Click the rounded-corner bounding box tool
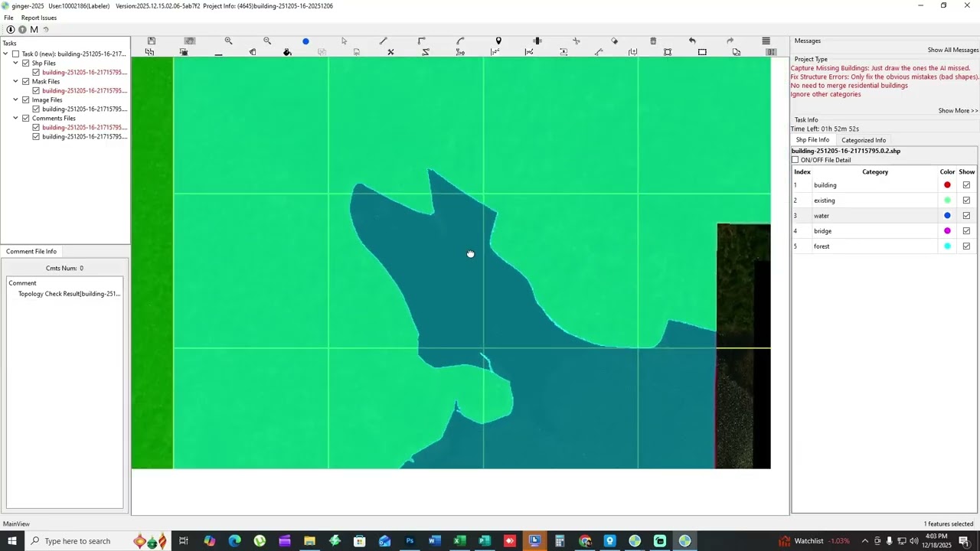980x551 pixels. click(668, 52)
